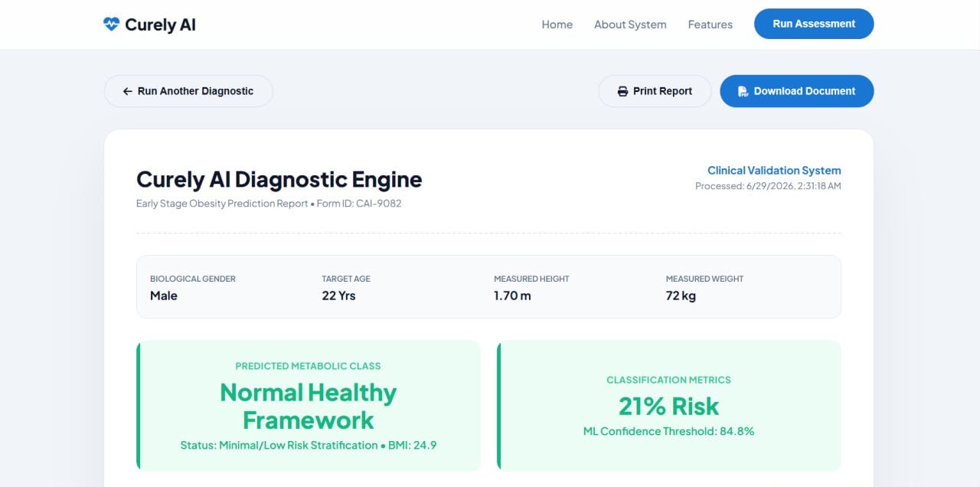Click the Print Report button label
980x487 pixels.
662,91
